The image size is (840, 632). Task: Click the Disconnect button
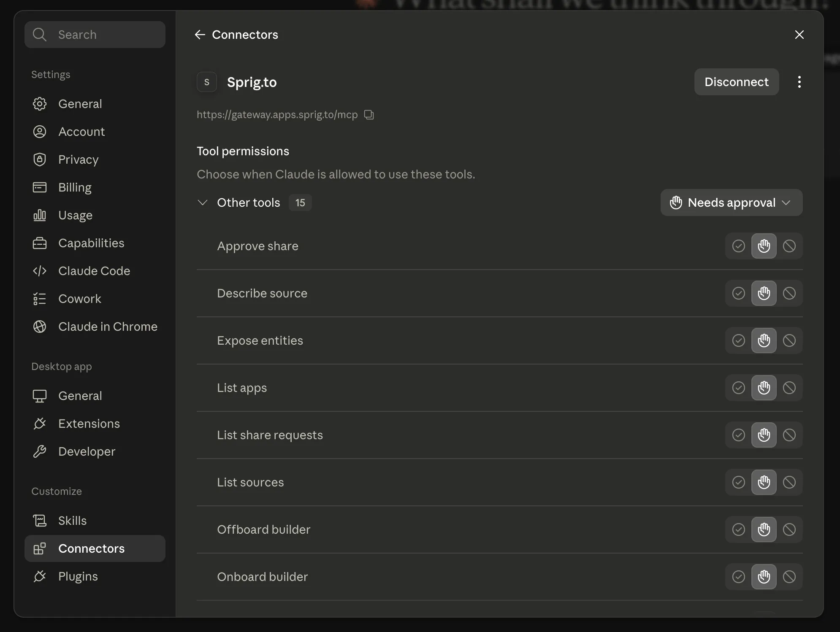tap(737, 82)
